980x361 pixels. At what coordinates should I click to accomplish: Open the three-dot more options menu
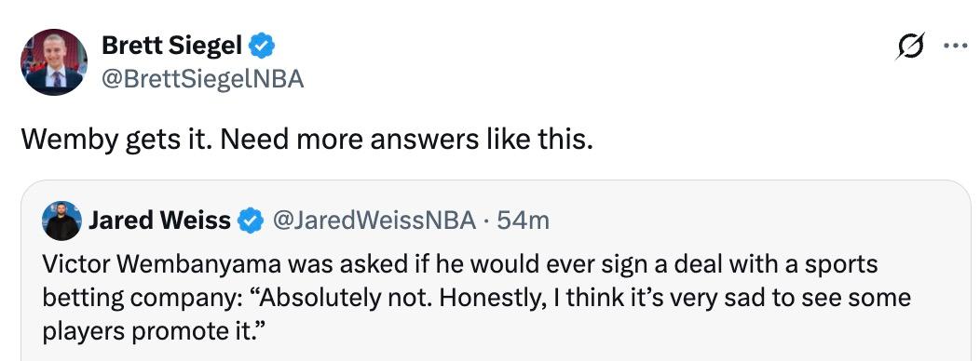tap(956, 46)
